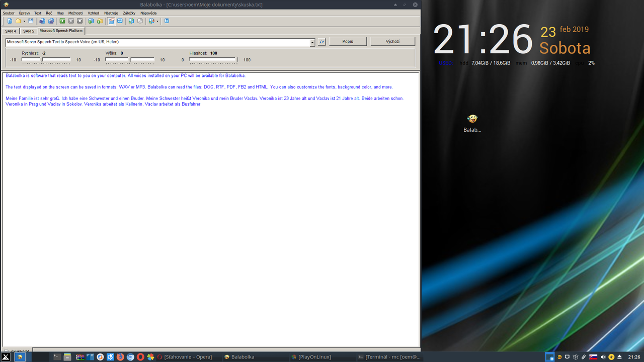Click the green Play reading button
Image resolution: width=644 pixels, height=362 pixels.
[62, 21]
